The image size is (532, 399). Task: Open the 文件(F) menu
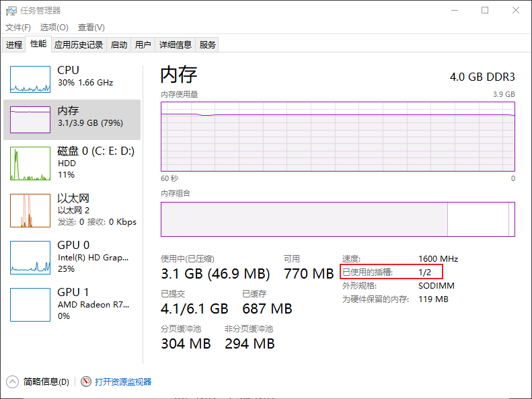(18, 28)
